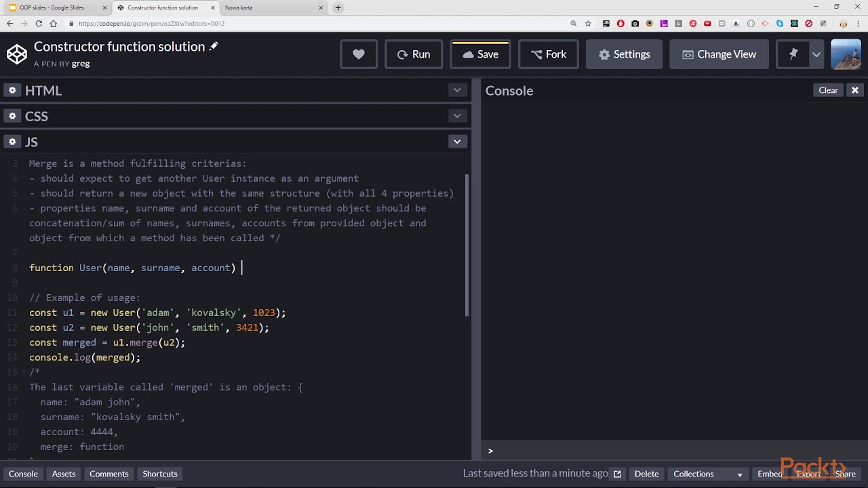Click the React DevTools extension icon
The image size is (868, 488).
tap(794, 23)
